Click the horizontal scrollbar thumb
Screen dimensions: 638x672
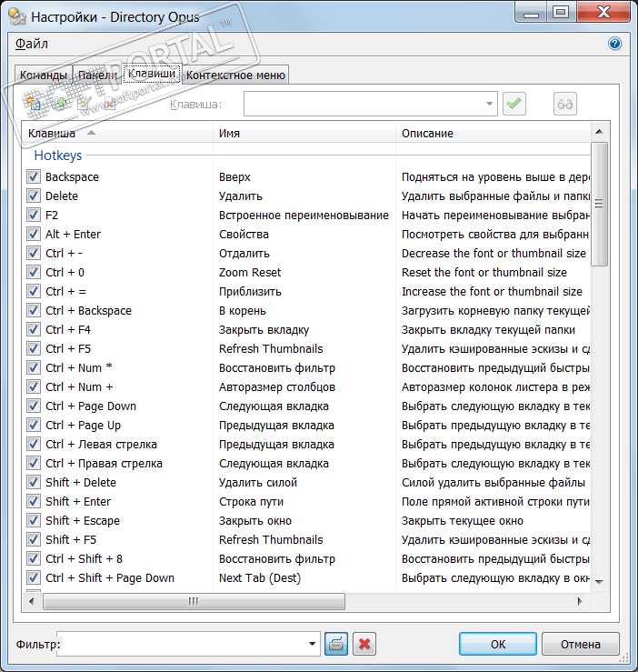click(194, 601)
